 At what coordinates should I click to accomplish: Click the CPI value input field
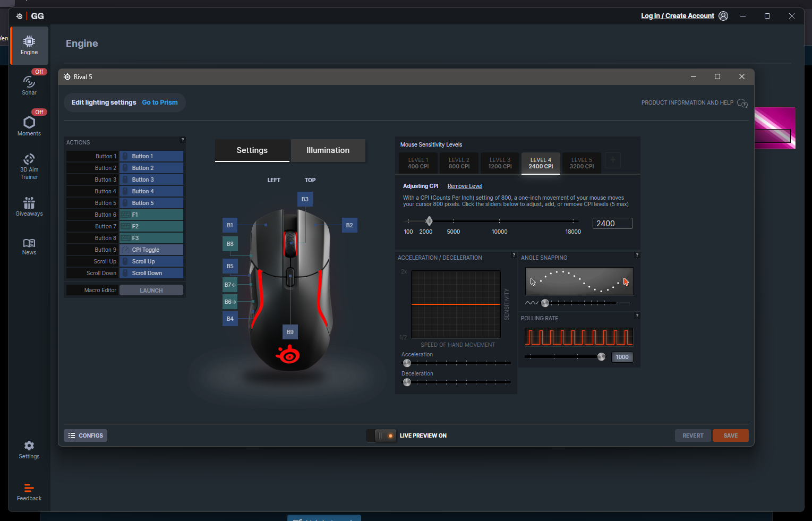612,224
